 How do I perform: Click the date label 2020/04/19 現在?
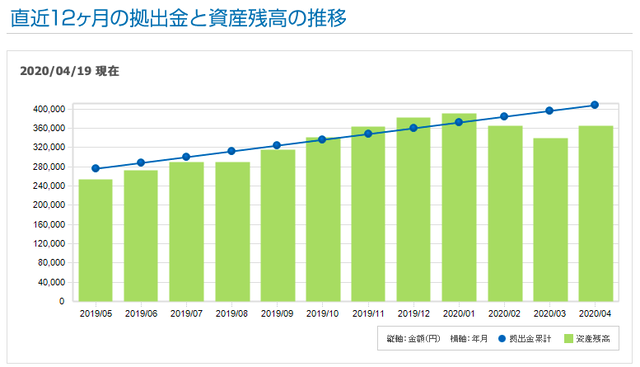pyautogui.click(x=69, y=71)
